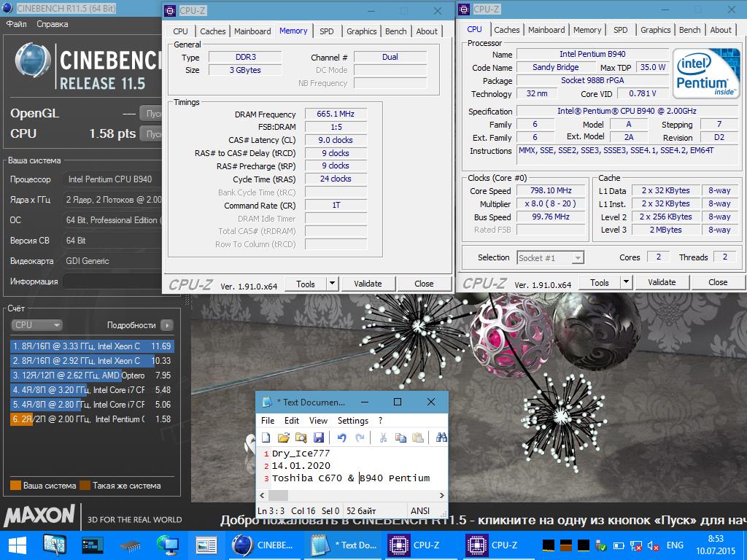Image resolution: width=747 pixels, height=560 pixels.
Task: Select ranking row 6 Intel Pentium 1.58
Action: click(x=92, y=419)
